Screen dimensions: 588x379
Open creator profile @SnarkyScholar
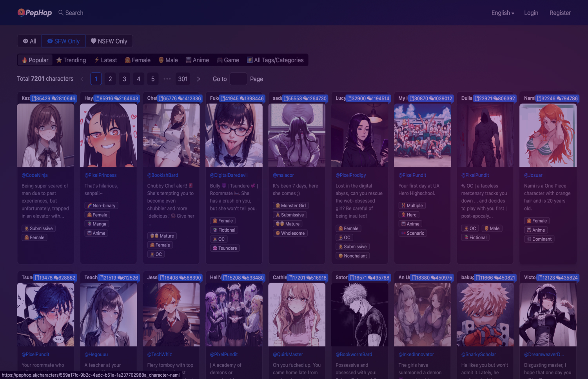click(x=479, y=354)
